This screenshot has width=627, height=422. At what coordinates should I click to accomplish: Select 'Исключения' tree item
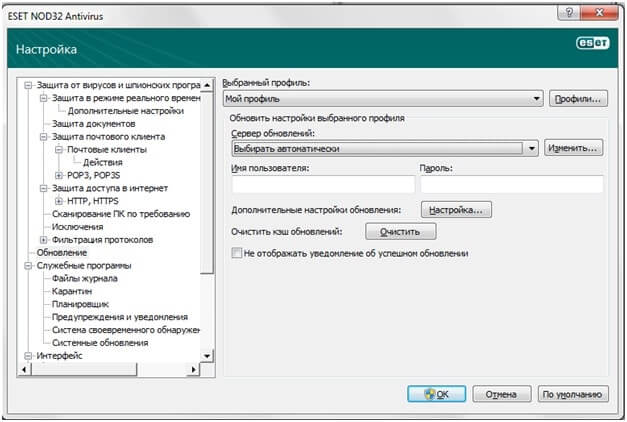click(78, 227)
